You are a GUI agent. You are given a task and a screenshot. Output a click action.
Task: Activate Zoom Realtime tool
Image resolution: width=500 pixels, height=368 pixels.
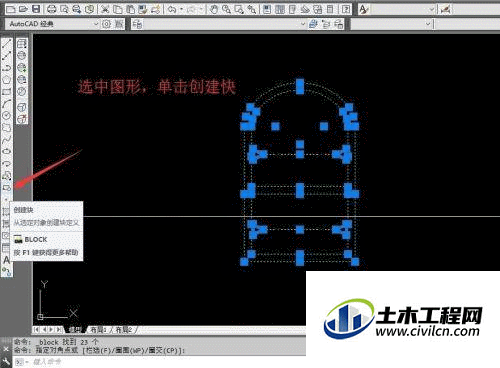[226, 9]
